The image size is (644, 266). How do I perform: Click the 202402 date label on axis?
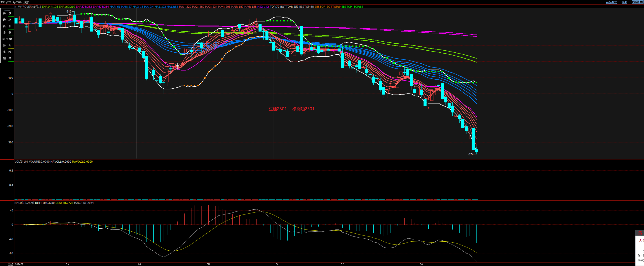pyautogui.click(x=19, y=264)
